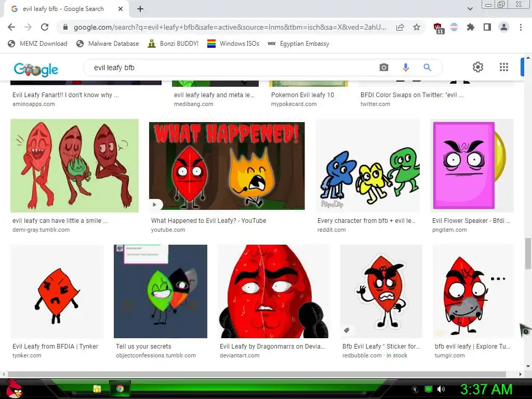Image resolution: width=532 pixels, height=399 pixels.
Task: Open the Chrome profile avatar
Action: pyautogui.click(x=504, y=27)
